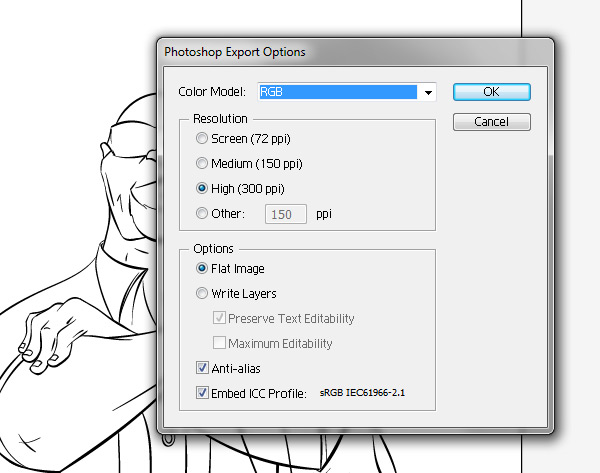The width and height of the screenshot is (600, 473).
Task: Click the Color Model label
Action: 212,92
